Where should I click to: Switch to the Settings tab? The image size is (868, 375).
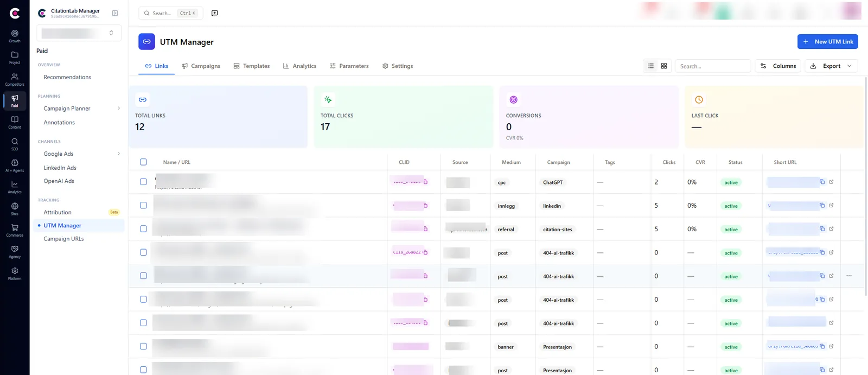[398, 66]
